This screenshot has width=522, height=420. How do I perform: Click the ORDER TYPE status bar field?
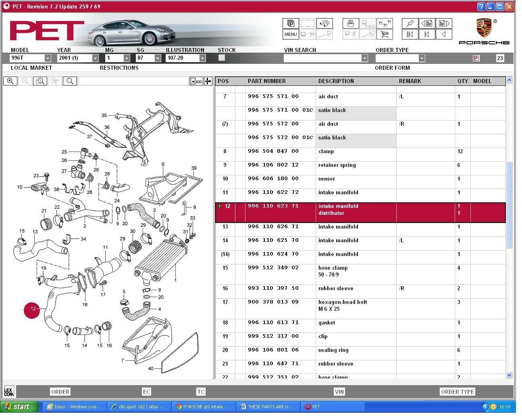click(x=457, y=392)
